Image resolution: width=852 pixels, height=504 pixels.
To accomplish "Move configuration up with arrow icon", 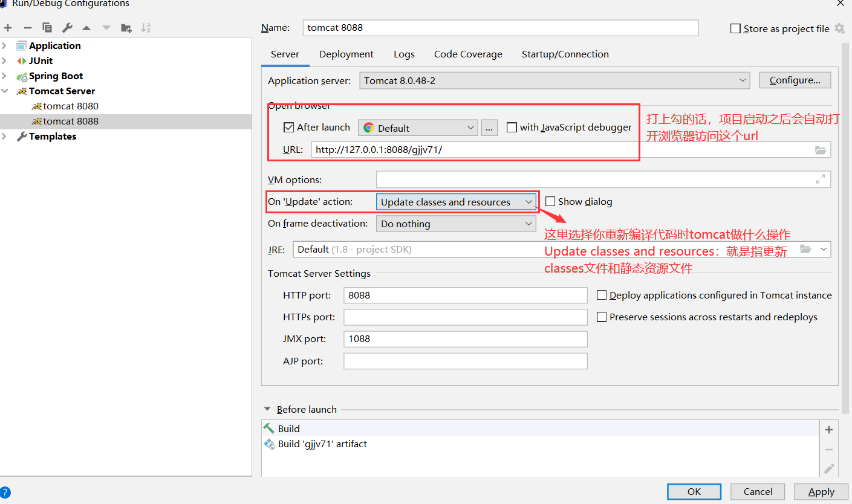I will pyautogui.click(x=86, y=28).
